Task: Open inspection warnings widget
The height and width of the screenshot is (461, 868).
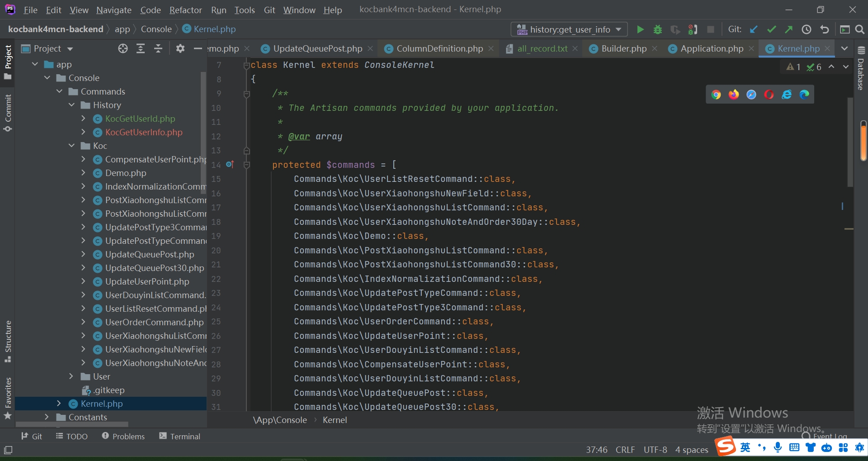Action: coord(804,67)
